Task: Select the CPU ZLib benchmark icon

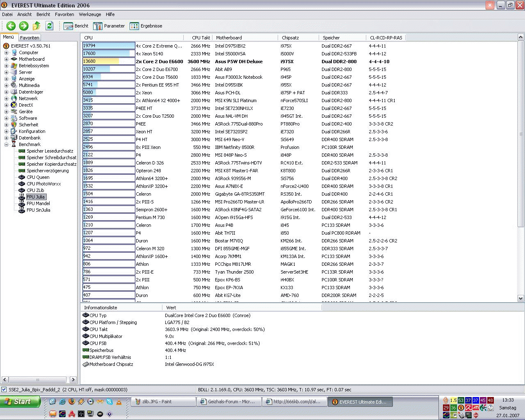Action: (22, 190)
